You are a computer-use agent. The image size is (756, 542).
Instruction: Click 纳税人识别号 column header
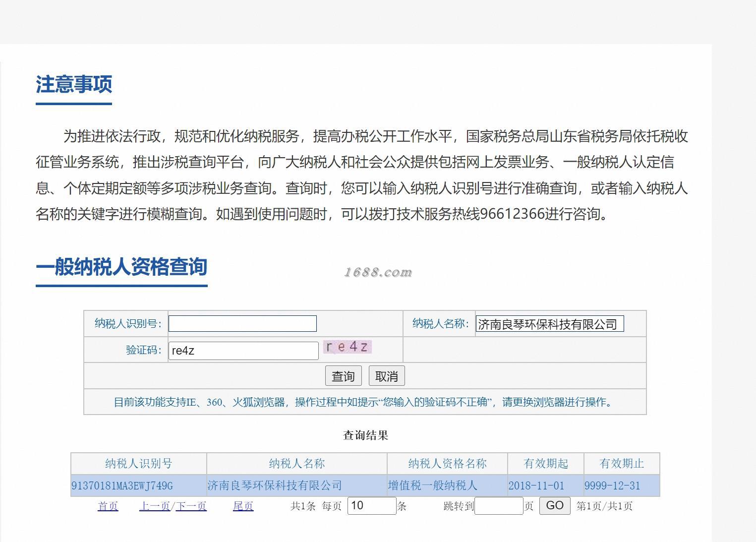coord(139,464)
